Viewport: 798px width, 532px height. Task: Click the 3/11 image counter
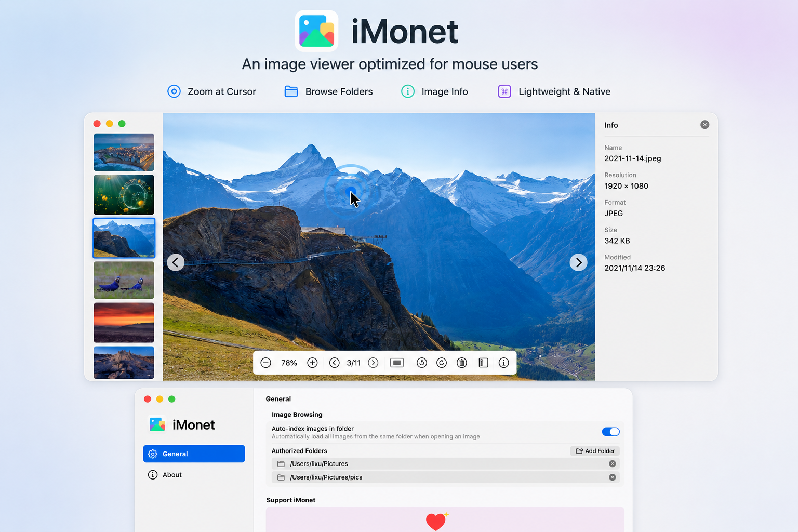pos(354,363)
